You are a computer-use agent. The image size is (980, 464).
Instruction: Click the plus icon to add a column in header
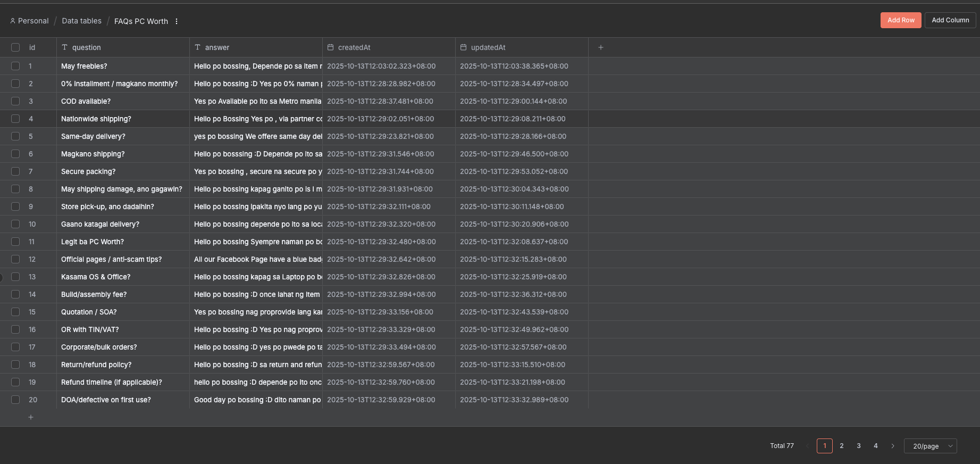[x=601, y=47]
